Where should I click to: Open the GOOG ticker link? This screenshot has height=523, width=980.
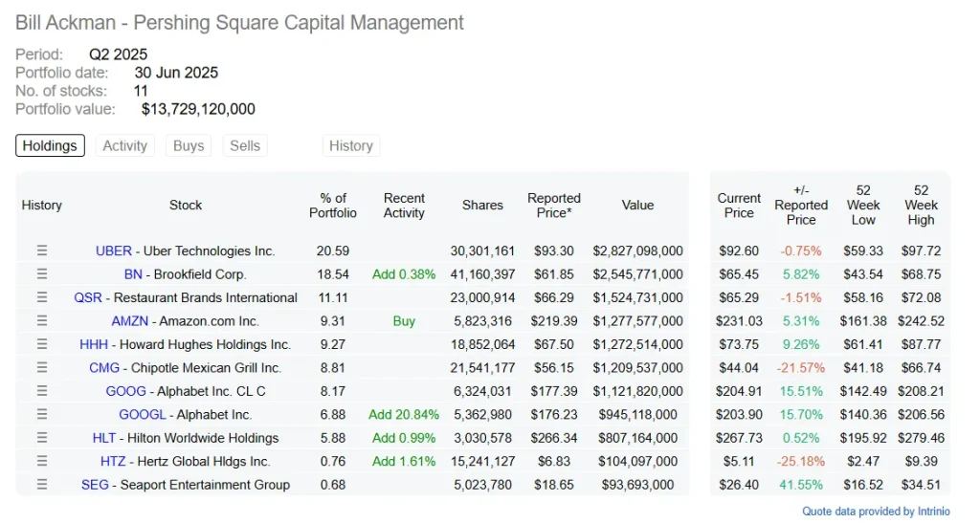click(125, 391)
